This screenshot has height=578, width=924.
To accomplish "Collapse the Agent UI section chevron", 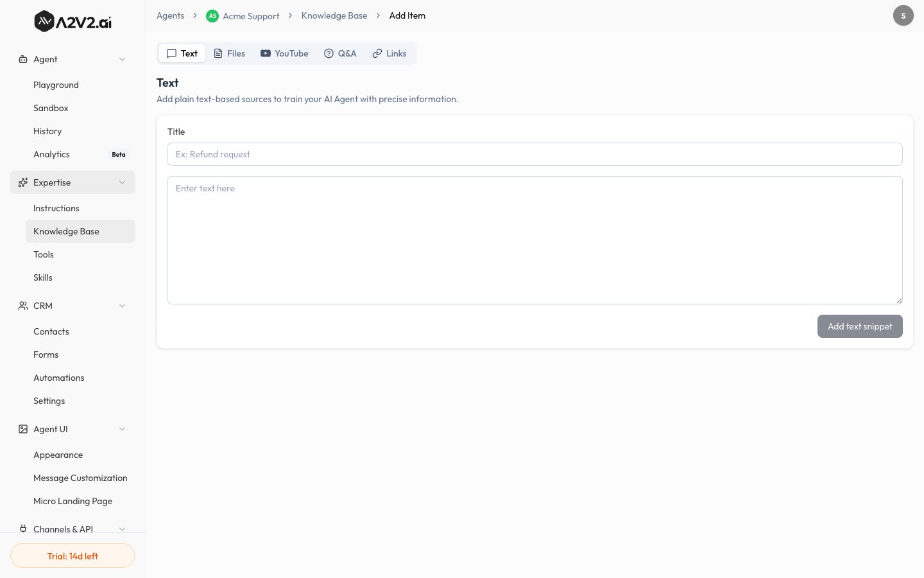I will [x=122, y=429].
